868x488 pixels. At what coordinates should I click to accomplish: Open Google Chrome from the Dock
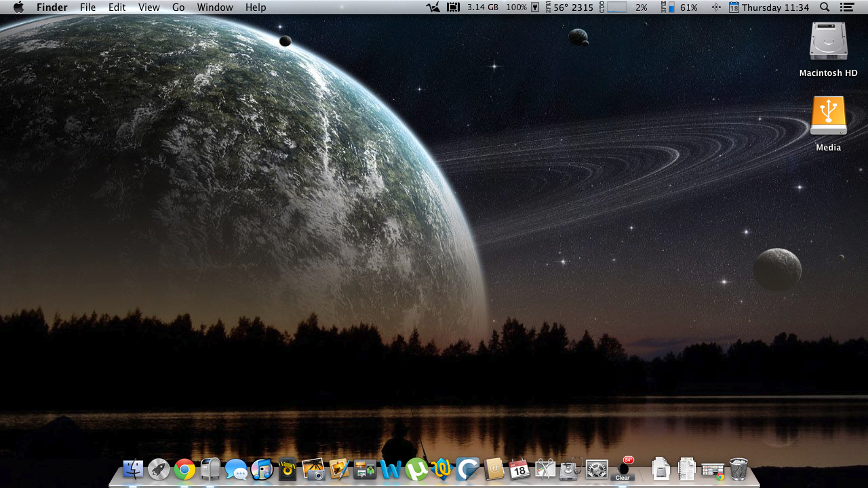coord(184,469)
